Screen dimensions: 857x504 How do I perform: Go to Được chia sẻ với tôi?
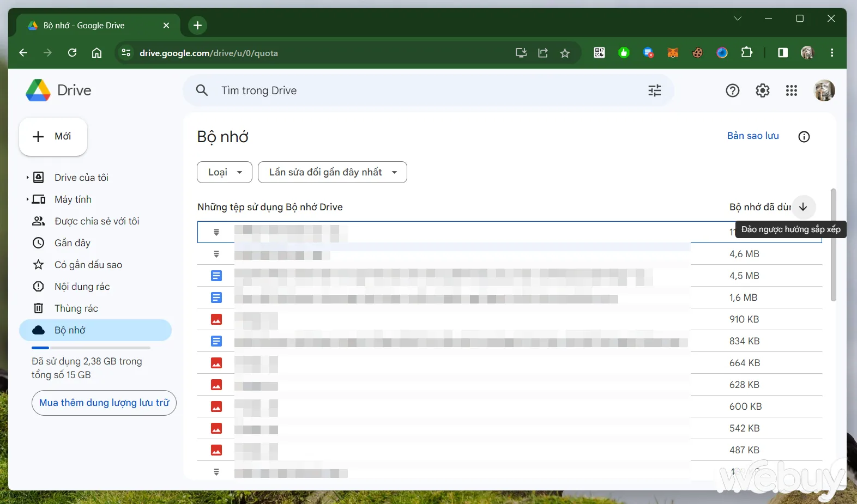tap(96, 221)
